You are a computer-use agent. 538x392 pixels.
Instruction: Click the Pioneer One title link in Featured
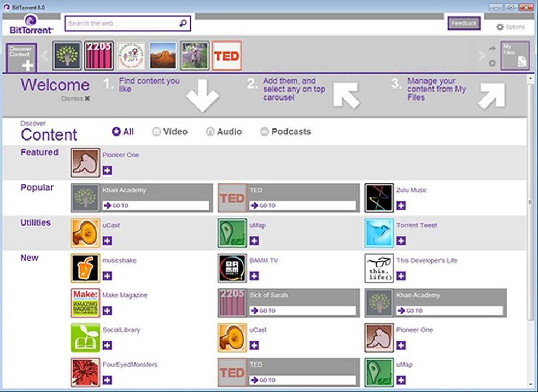coord(121,155)
